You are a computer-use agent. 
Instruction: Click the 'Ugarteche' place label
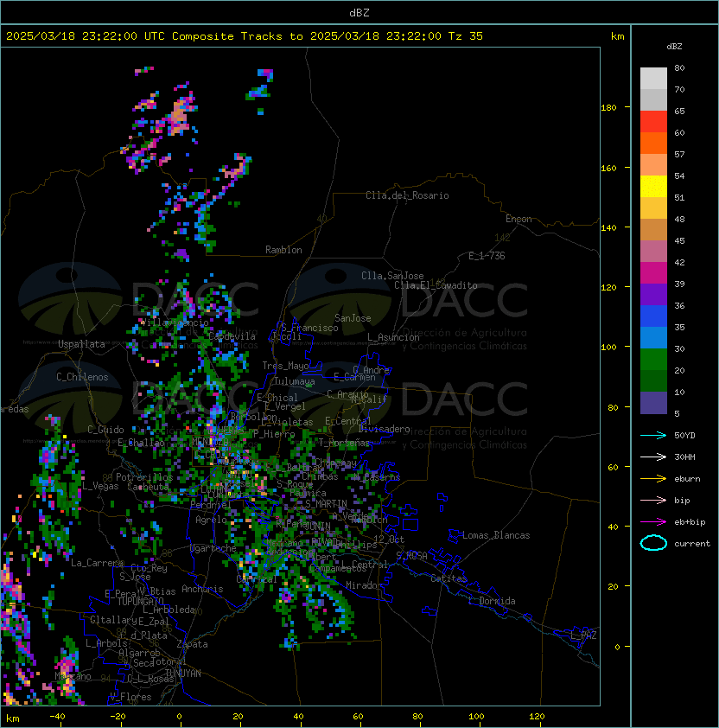tap(213, 548)
